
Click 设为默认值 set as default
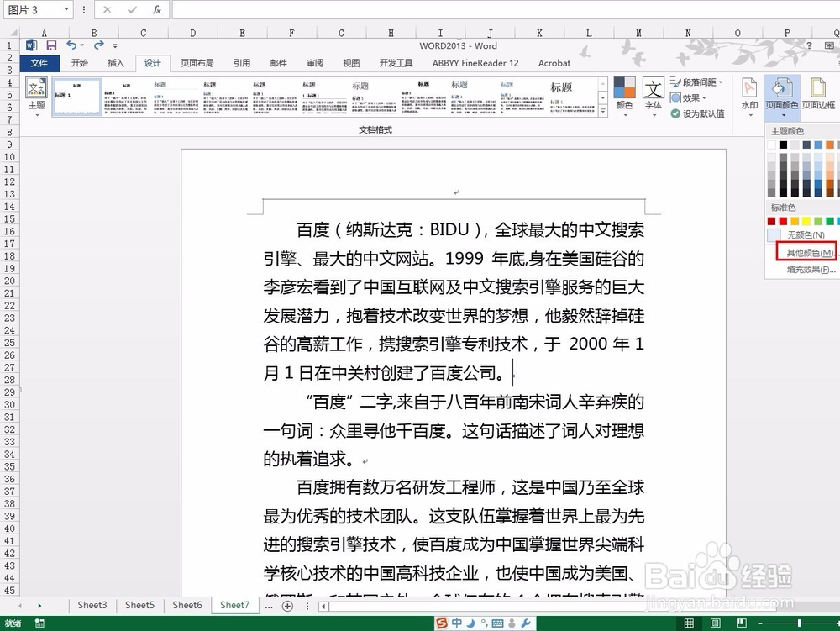[697, 113]
